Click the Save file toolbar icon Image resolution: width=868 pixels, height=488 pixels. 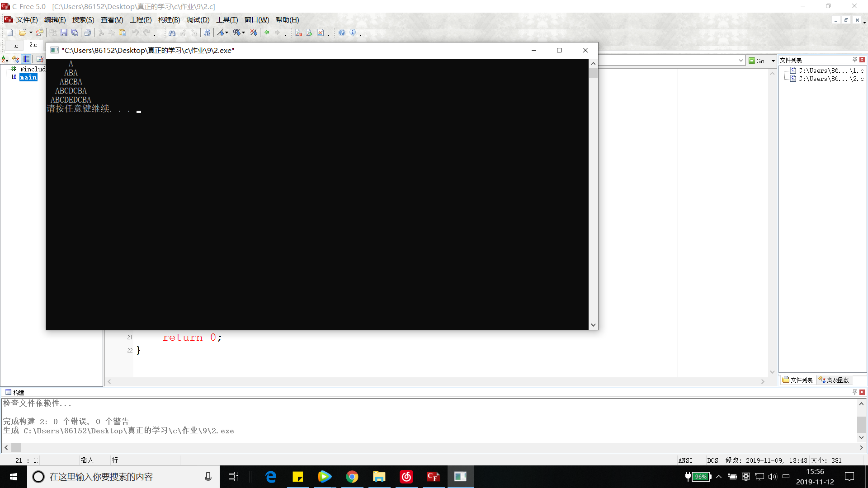tap(64, 33)
